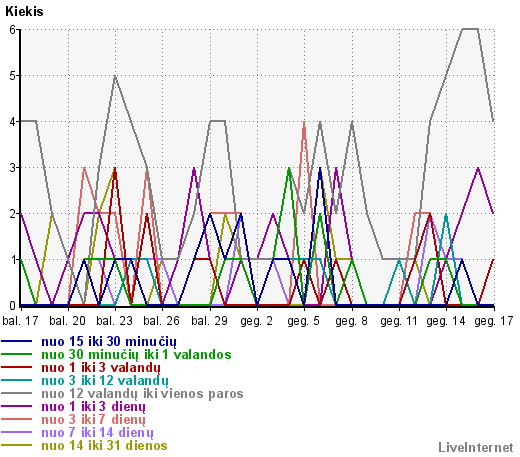The width and height of the screenshot is (520, 457).
Task: Select legend entry 'nuo 7 iki 14 dienų'
Action: click(x=98, y=433)
